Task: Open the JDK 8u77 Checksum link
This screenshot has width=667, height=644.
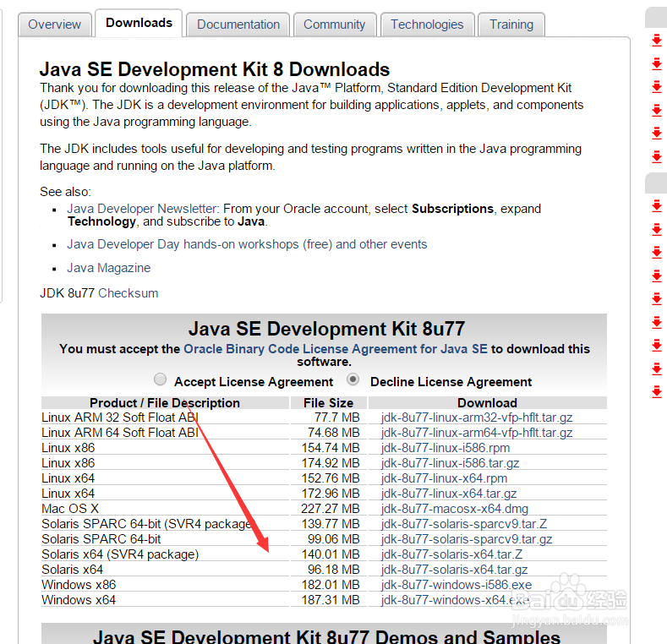Action: pyautogui.click(x=128, y=293)
